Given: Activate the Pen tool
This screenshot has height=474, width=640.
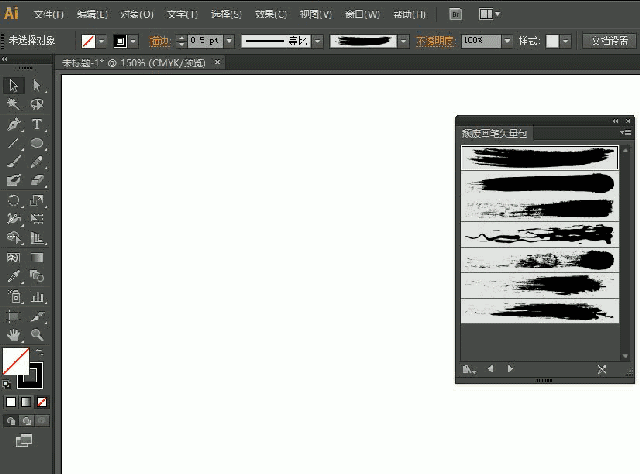Looking at the screenshot, I should (14, 125).
